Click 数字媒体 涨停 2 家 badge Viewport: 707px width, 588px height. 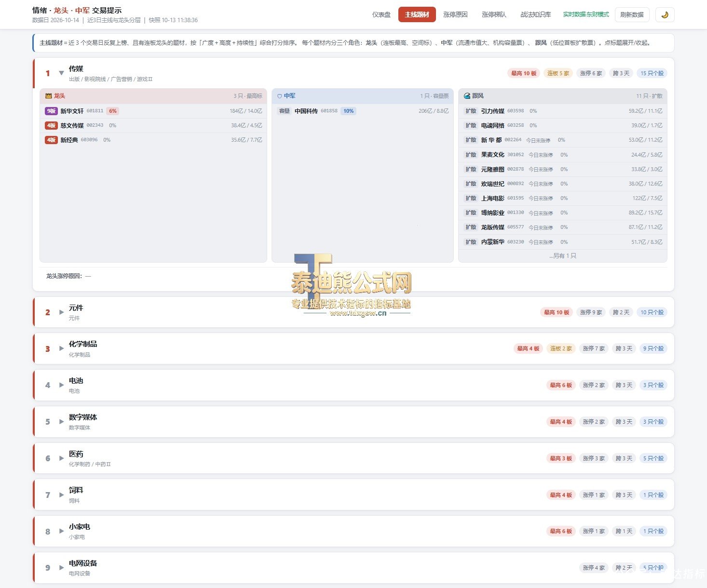[x=594, y=422]
